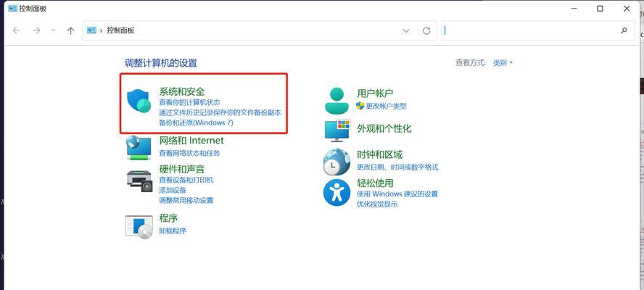Expand the address bar history dropdown
644x290 pixels.
point(406,30)
